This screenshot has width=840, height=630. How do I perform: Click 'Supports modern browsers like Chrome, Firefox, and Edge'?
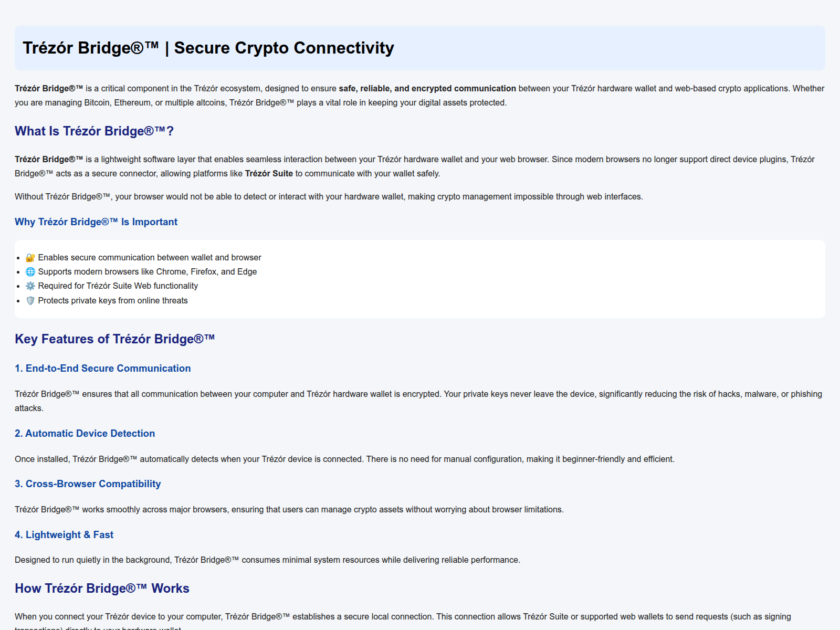coord(148,272)
